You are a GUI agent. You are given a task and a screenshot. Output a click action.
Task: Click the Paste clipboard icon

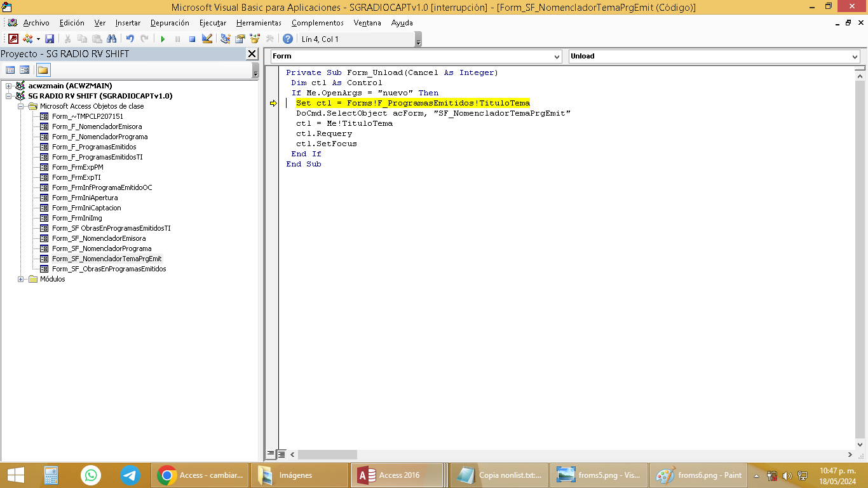pos(97,39)
